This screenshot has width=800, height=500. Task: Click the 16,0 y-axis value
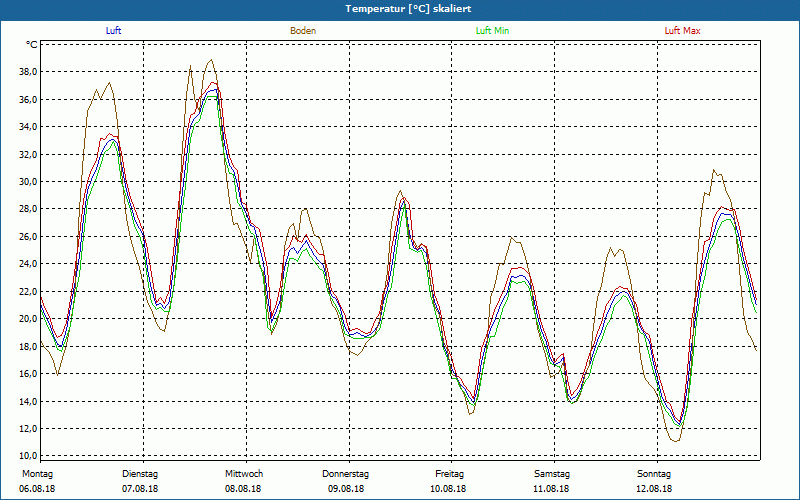click(x=29, y=373)
